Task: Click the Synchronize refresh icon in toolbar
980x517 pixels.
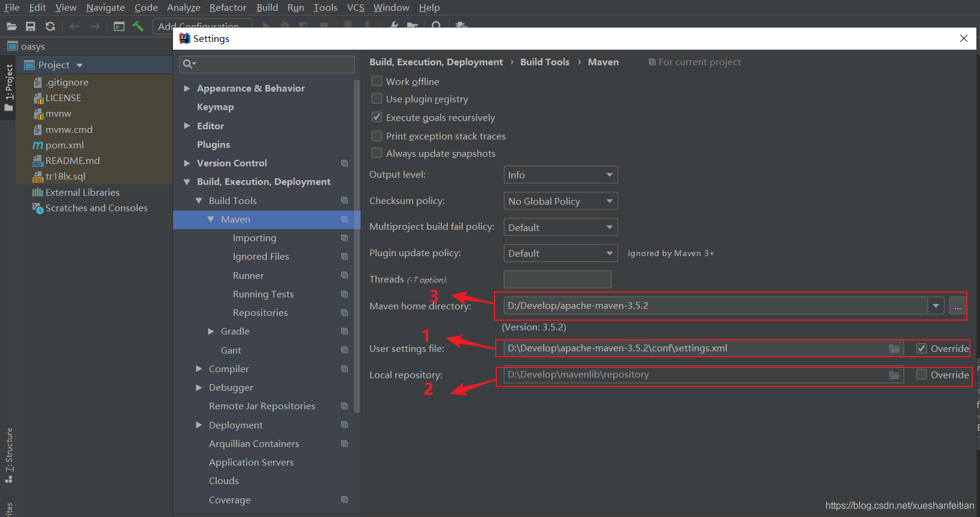Action: [x=50, y=26]
